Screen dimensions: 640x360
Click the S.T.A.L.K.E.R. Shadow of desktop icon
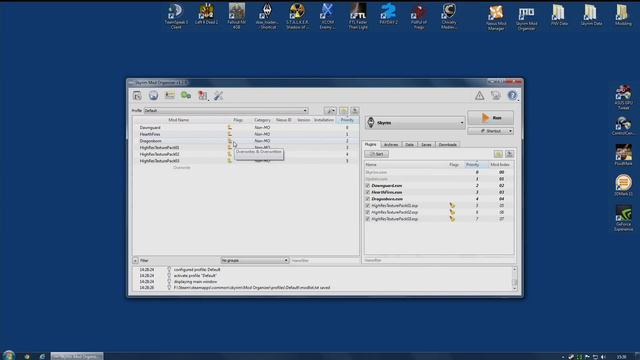coord(297,16)
